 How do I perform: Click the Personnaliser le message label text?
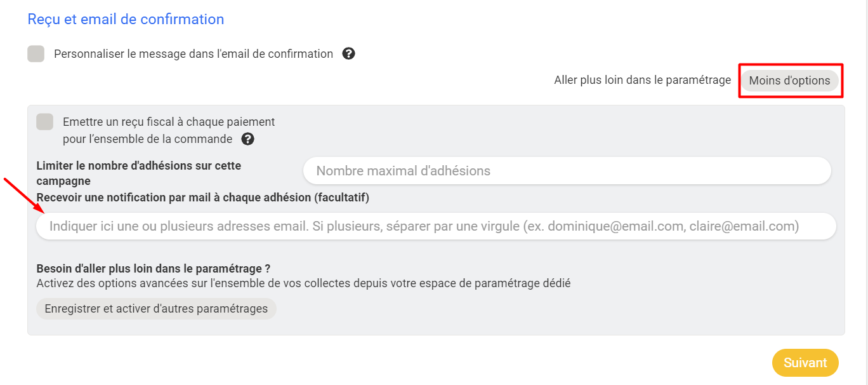pos(194,54)
